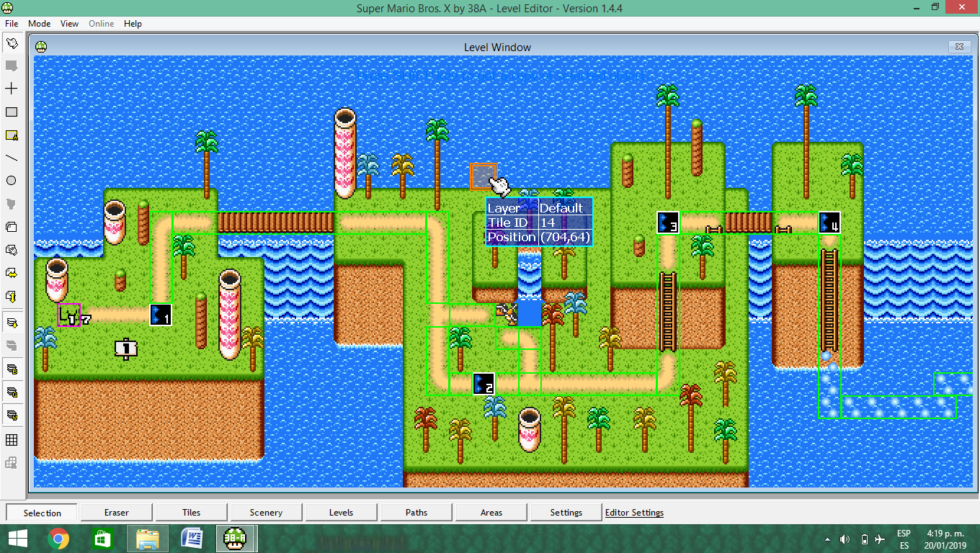
Task: Click the grayed-out bucket fill tool
Action: coord(12,204)
